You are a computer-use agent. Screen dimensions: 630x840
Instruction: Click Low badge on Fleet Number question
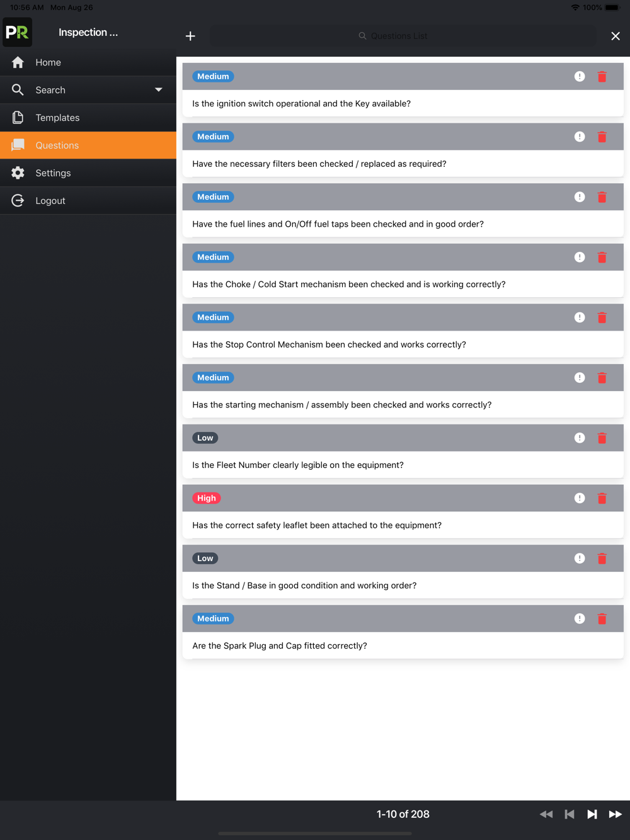click(205, 438)
